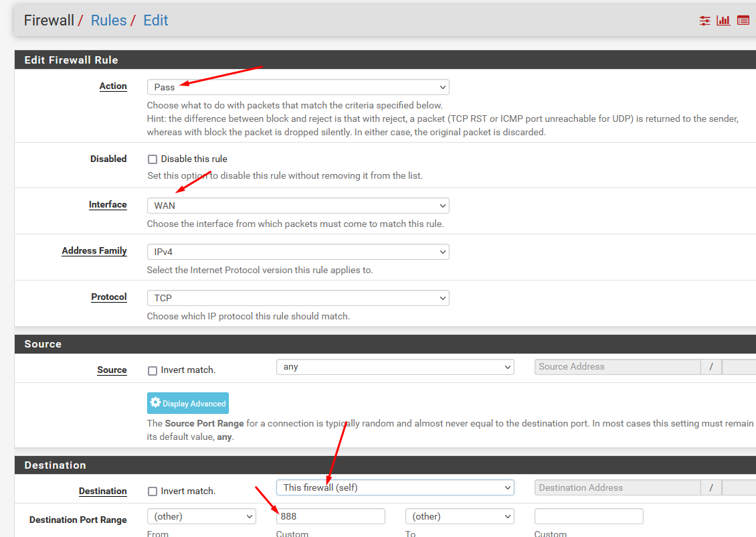Expand the Protocol dropdown showing TCP
This screenshot has height=537, width=756.
pos(298,298)
